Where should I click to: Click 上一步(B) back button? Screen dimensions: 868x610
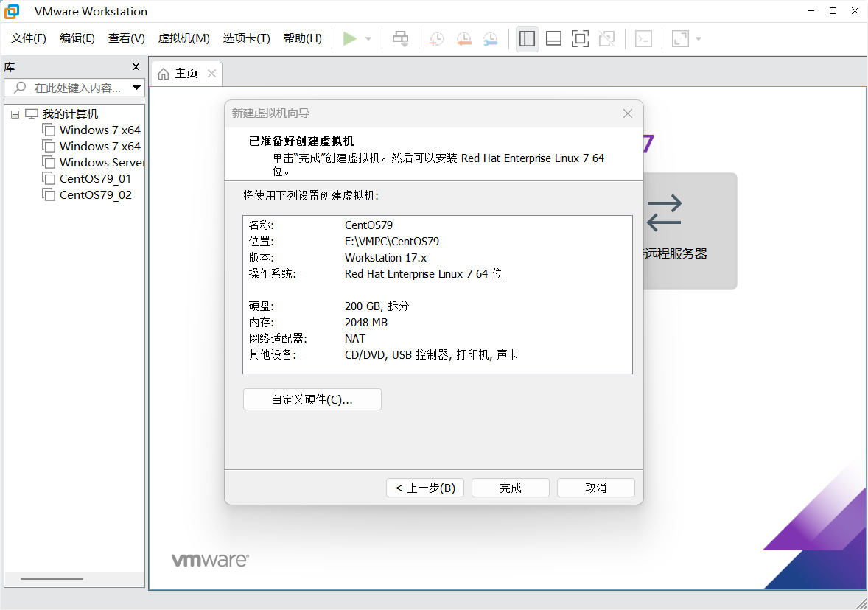pos(425,488)
